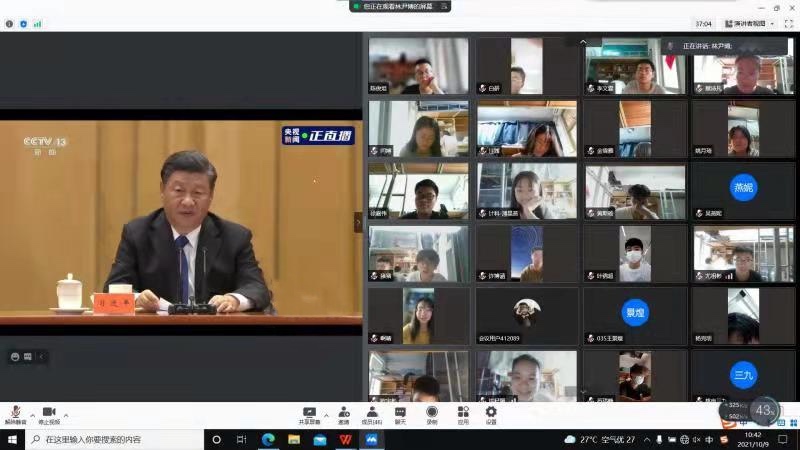Screen dimensions: 800x450
Task: Click the meeting info icon at top left
Action: click(10, 23)
